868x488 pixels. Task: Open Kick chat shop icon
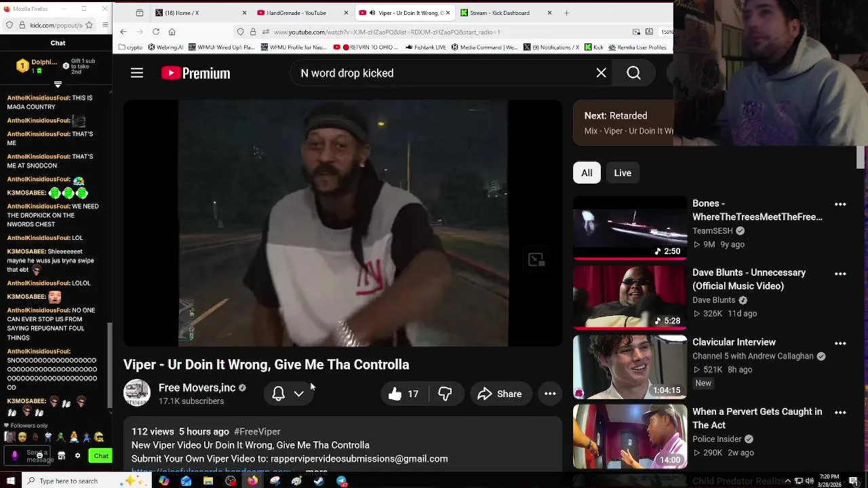61,456
